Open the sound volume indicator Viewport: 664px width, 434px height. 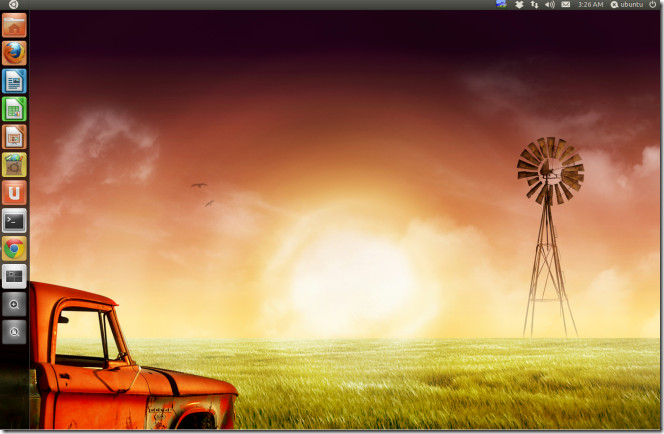(x=550, y=5)
